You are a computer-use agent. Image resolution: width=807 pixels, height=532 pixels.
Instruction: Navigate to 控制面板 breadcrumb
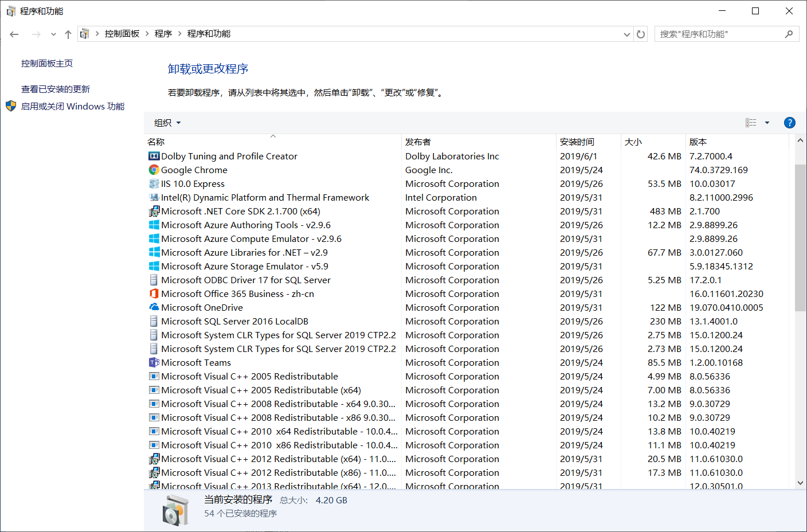[x=122, y=34]
